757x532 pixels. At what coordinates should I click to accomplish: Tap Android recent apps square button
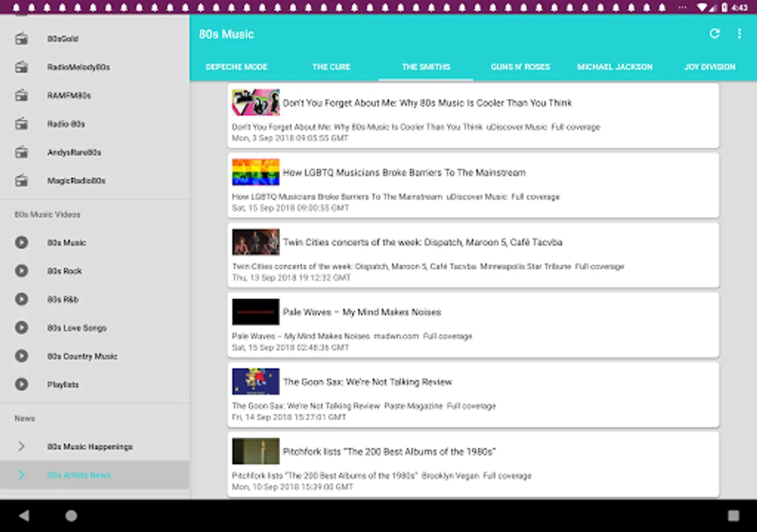point(733,516)
